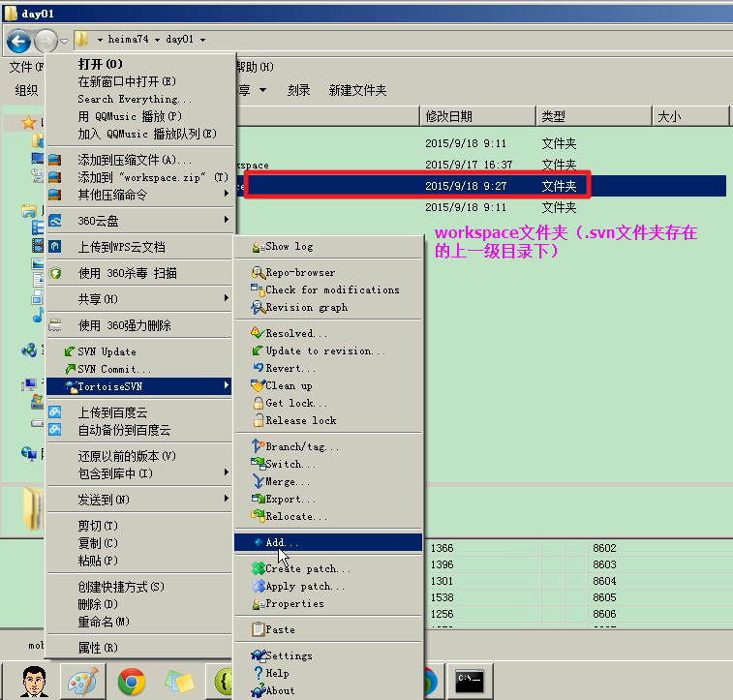Click the blue Back navigation button
This screenshot has height=700, width=733.
point(18,41)
